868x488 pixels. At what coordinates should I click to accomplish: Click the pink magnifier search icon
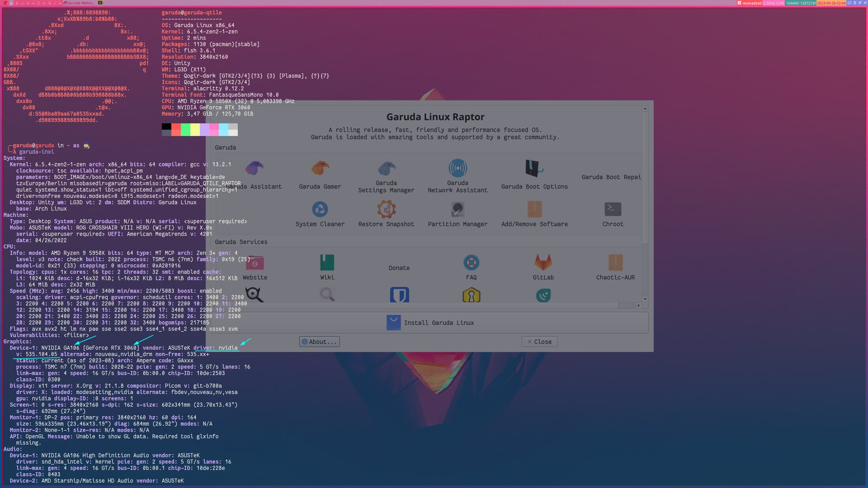[327, 295]
